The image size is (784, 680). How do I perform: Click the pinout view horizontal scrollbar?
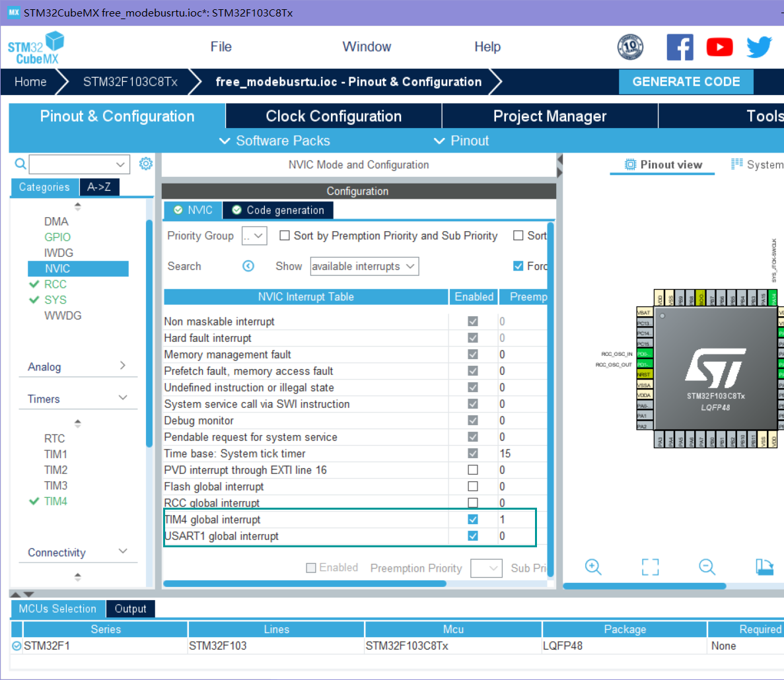(645, 586)
